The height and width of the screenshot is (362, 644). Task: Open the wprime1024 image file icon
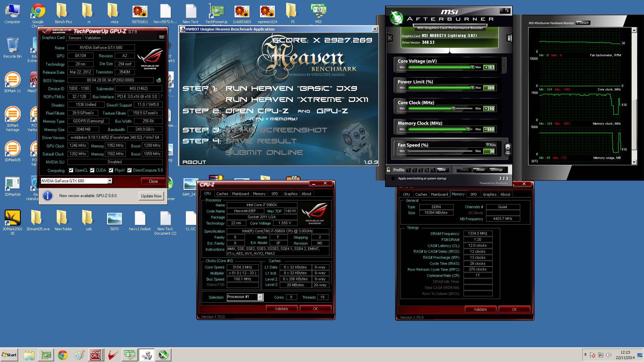(x=267, y=14)
